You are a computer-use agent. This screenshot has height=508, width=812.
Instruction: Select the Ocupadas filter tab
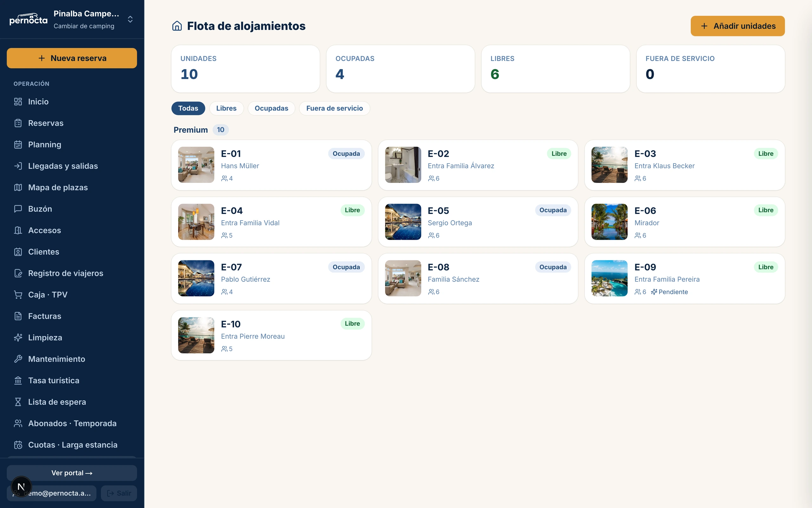pos(272,108)
